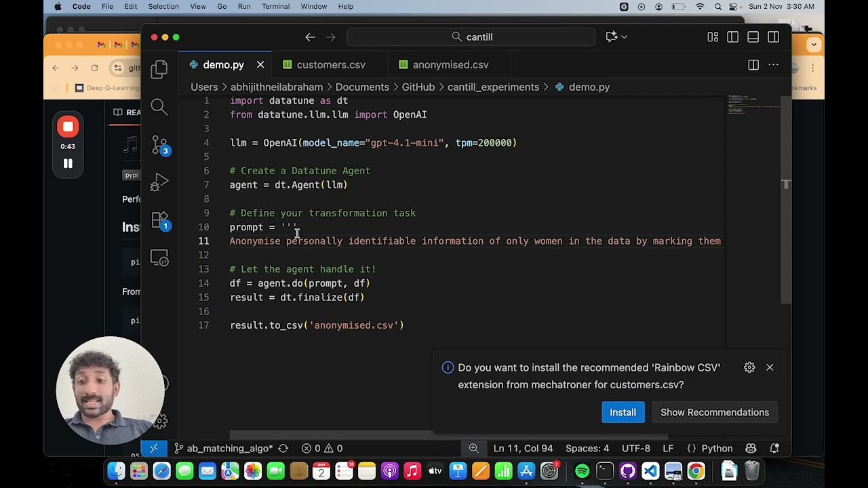
Task: Open the Terminal menu in menu bar
Action: coord(275,7)
